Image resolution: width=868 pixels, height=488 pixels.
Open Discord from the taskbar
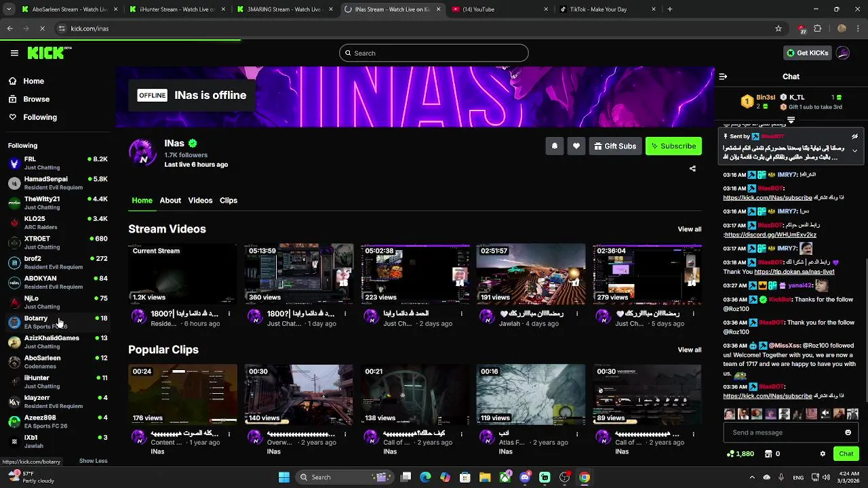[525, 477]
